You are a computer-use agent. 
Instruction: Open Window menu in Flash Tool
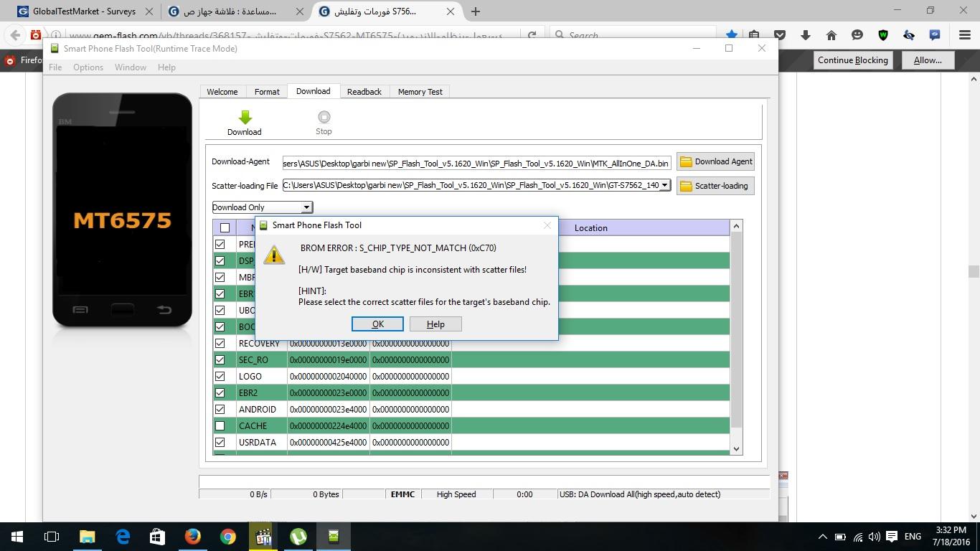click(131, 67)
